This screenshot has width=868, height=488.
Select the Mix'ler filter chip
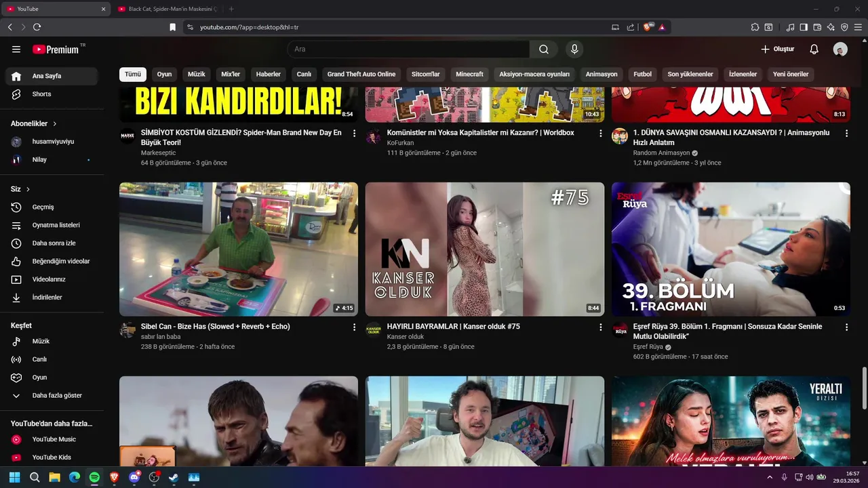tap(231, 74)
